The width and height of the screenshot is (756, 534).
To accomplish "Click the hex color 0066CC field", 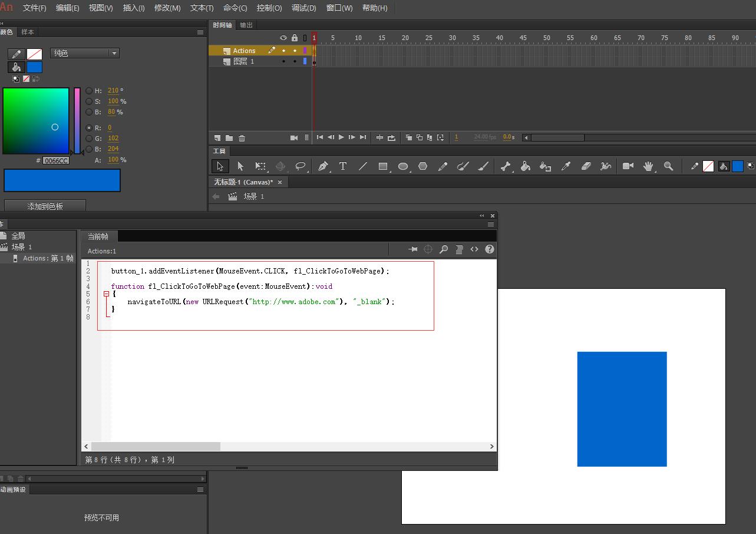I will pos(56,160).
